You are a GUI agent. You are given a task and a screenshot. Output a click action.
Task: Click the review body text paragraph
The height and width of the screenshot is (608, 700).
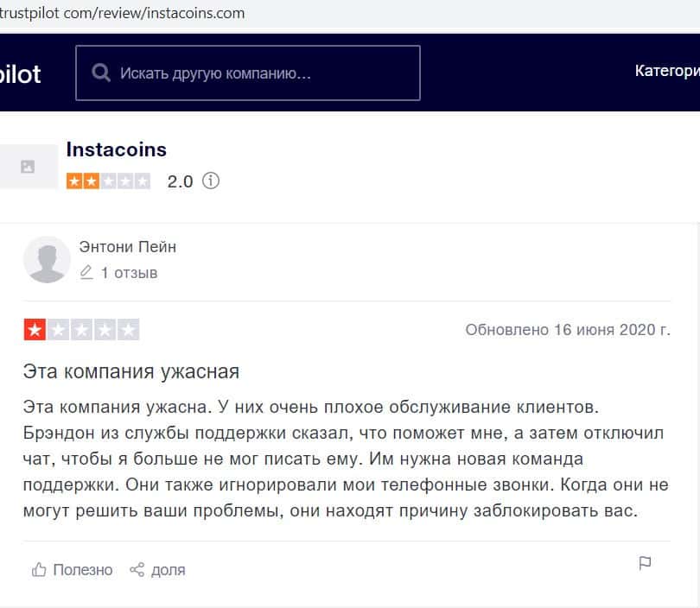[x=346, y=459]
